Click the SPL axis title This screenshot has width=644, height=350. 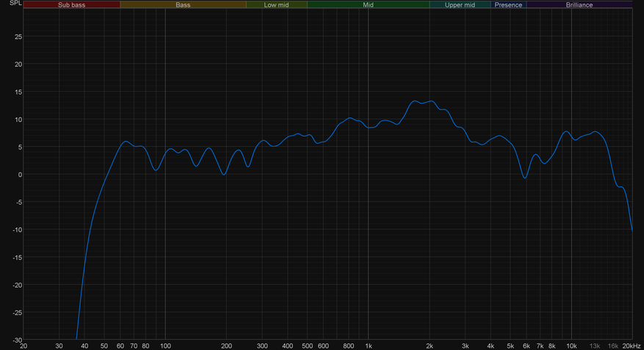point(5,4)
